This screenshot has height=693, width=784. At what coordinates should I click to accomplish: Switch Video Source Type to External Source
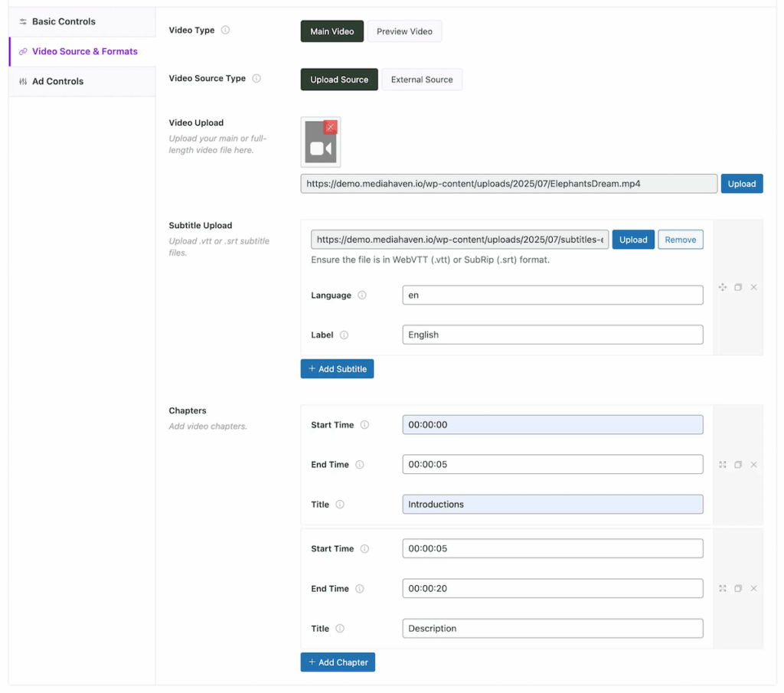[x=422, y=79]
